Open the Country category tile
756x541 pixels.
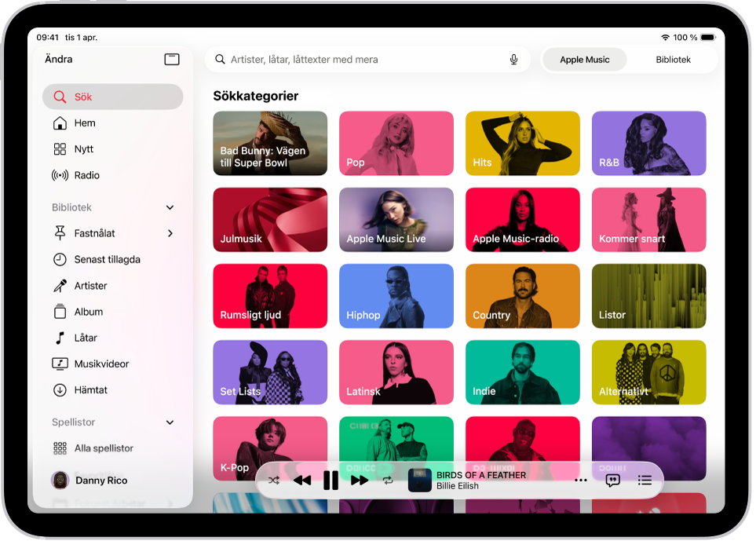coord(523,296)
